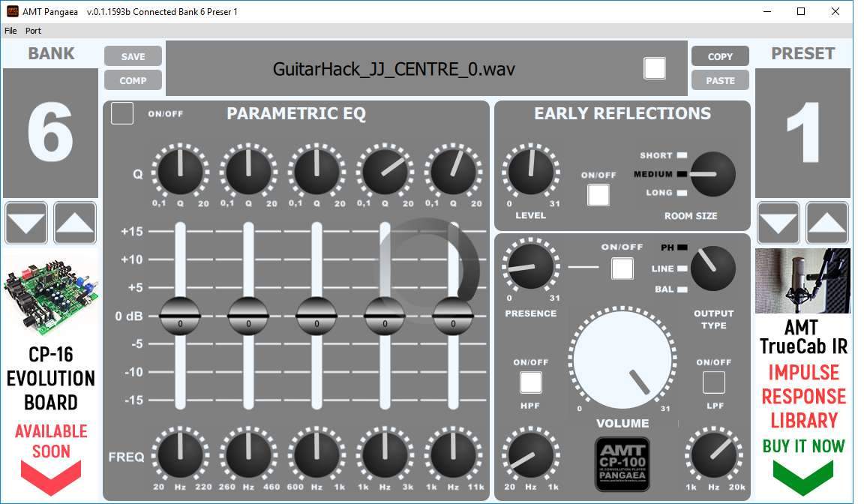Toggle the checkbox beside the impulse file name

(x=655, y=68)
